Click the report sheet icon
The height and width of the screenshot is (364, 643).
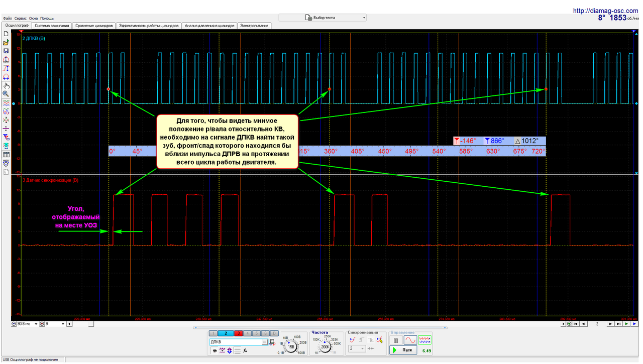click(5, 172)
